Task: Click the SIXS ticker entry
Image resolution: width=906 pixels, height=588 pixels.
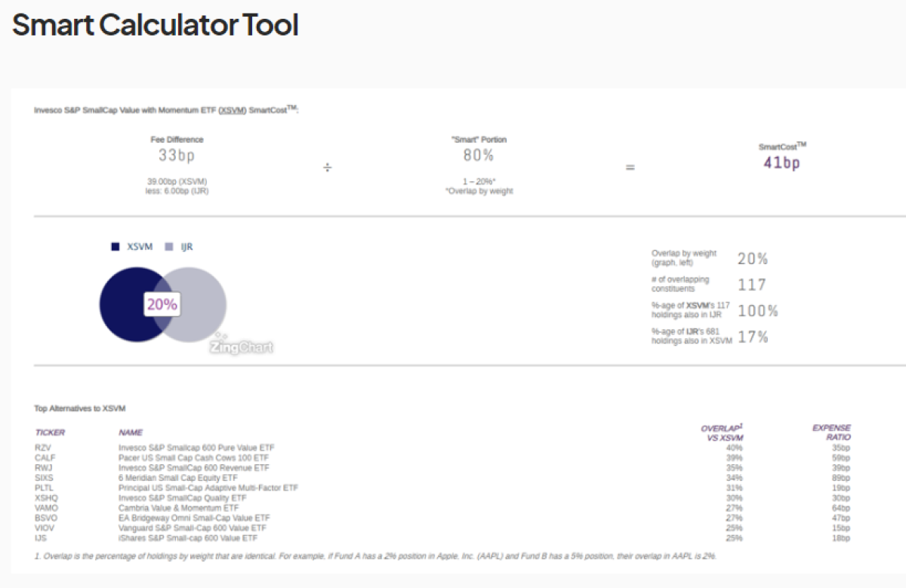Action: pyautogui.click(x=44, y=478)
